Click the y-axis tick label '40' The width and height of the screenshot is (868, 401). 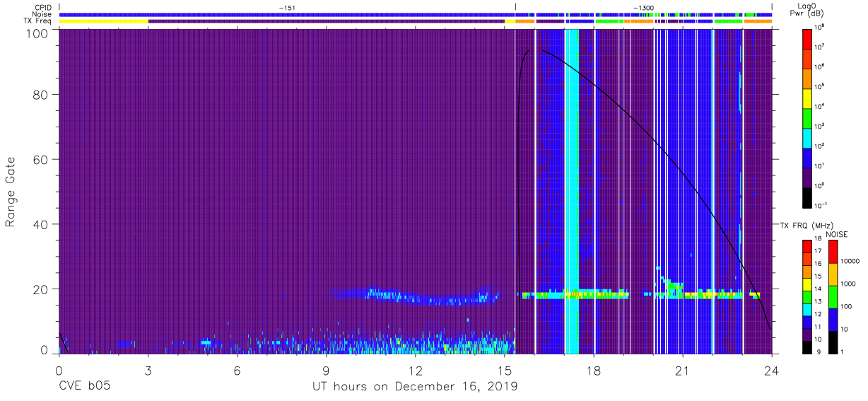coord(41,224)
